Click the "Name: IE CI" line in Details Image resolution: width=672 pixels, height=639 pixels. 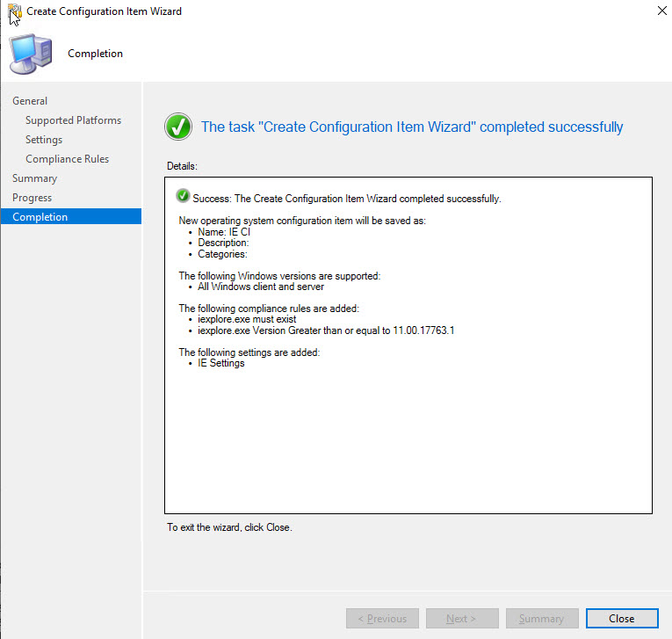[224, 232]
